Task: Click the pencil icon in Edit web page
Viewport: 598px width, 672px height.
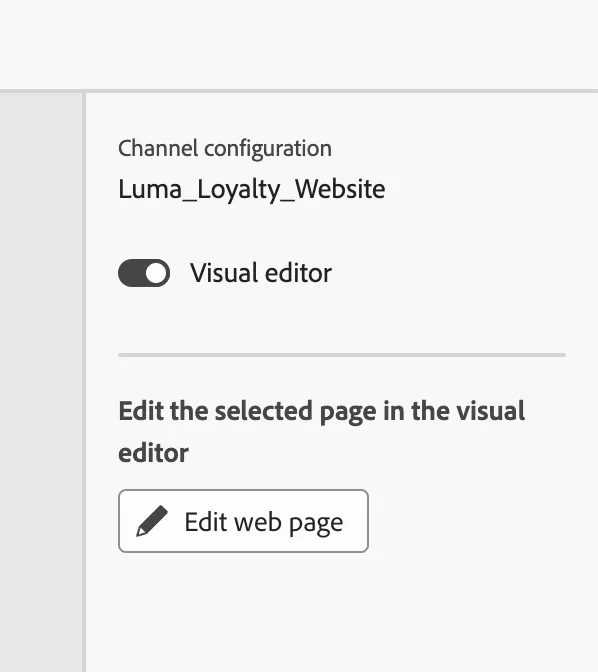Action: tap(152, 521)
